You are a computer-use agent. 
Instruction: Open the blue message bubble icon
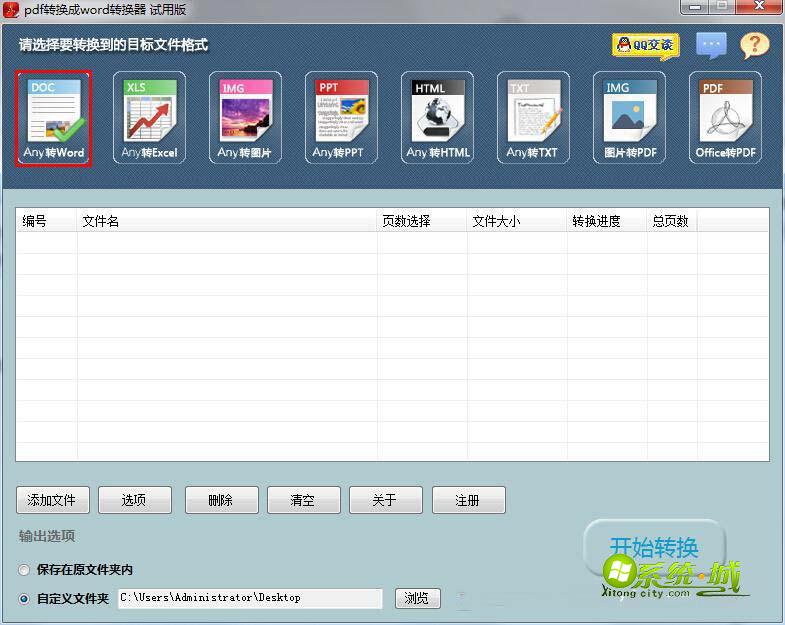(711, 45)
